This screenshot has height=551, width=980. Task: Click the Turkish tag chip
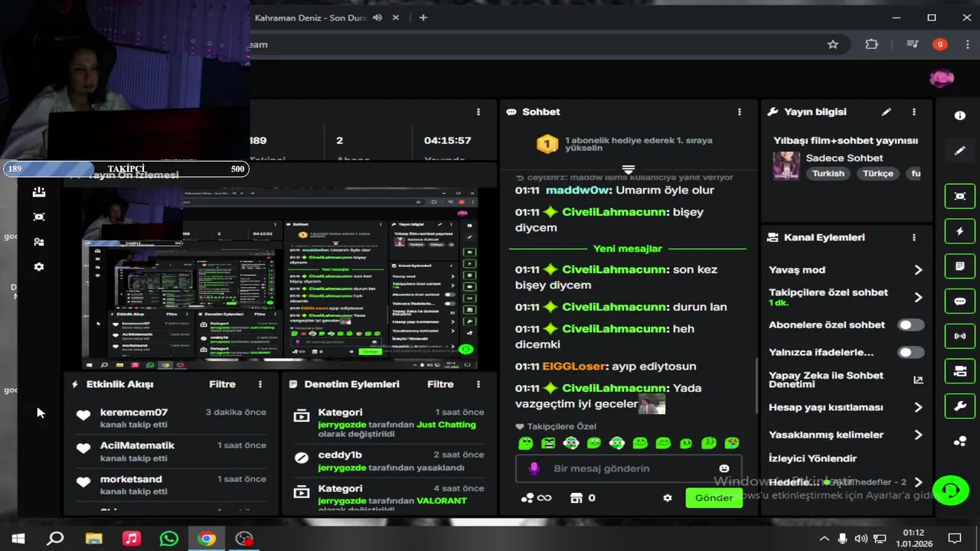828,174
